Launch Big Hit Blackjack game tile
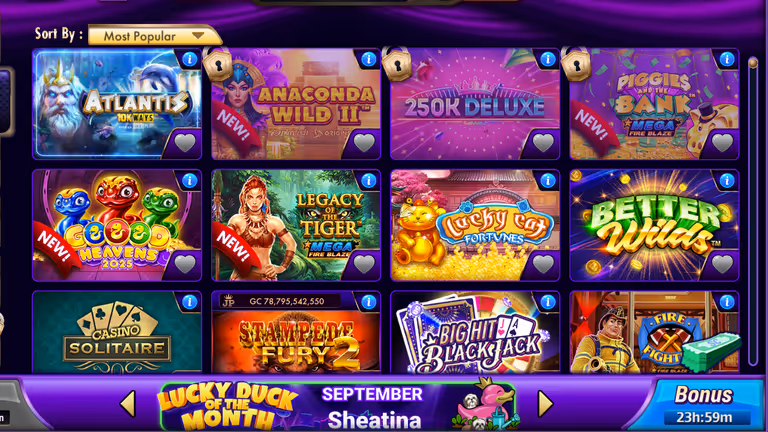This screenshot has width=768, height=432. [x=475, y=333]
